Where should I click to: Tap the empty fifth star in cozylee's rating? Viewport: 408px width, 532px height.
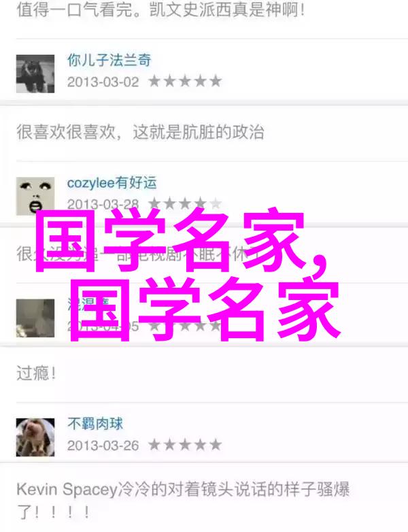coord(216,203)
